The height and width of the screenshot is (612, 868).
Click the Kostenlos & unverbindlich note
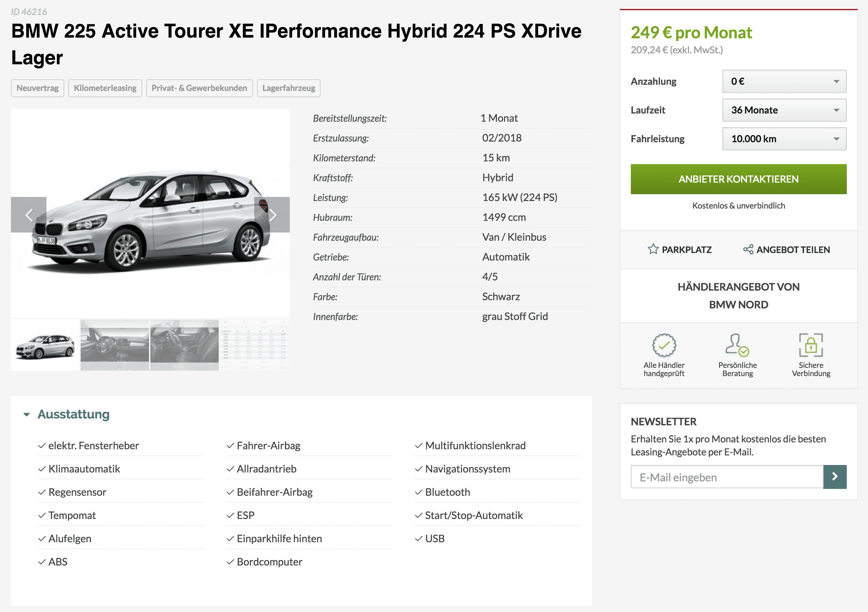(738, 205)
